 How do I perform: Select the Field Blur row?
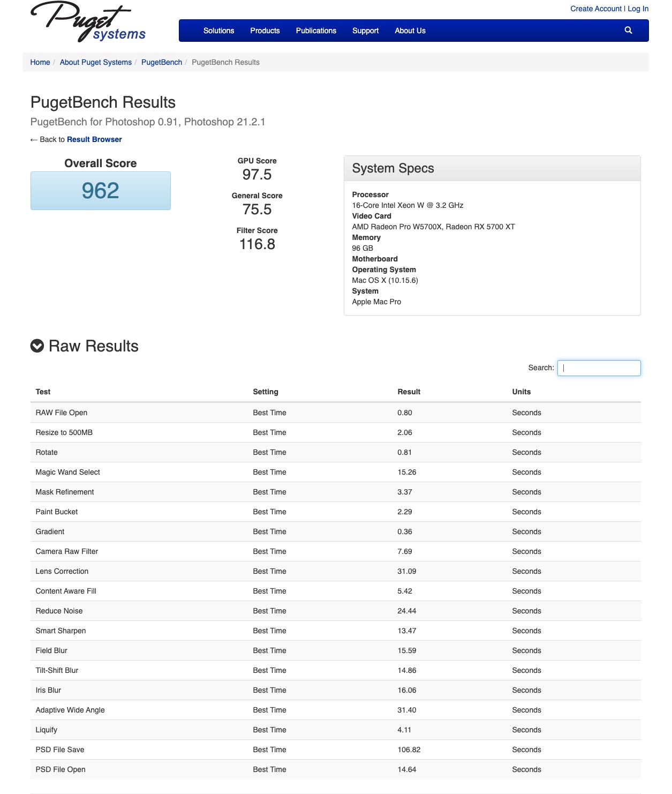(336, 650)
